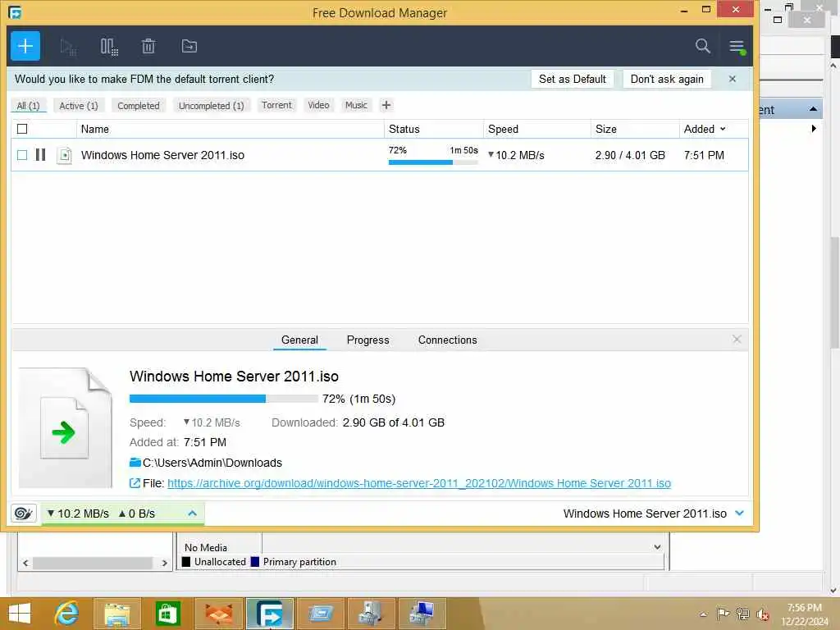Click the move to folder toolbar icon

click(189, 47)
